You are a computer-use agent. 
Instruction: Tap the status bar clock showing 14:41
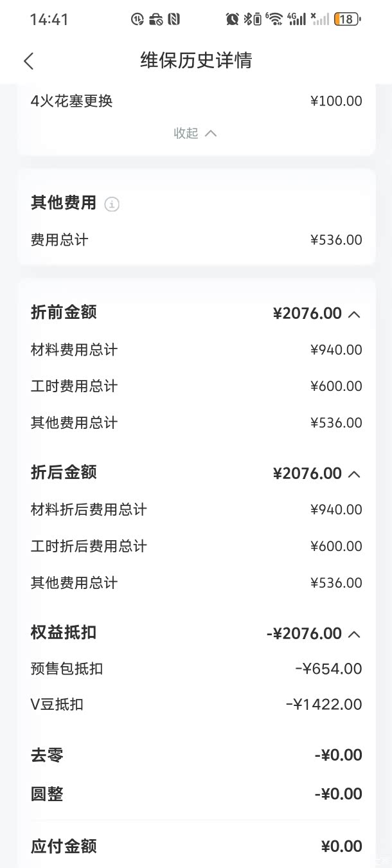tap(49, 19)
